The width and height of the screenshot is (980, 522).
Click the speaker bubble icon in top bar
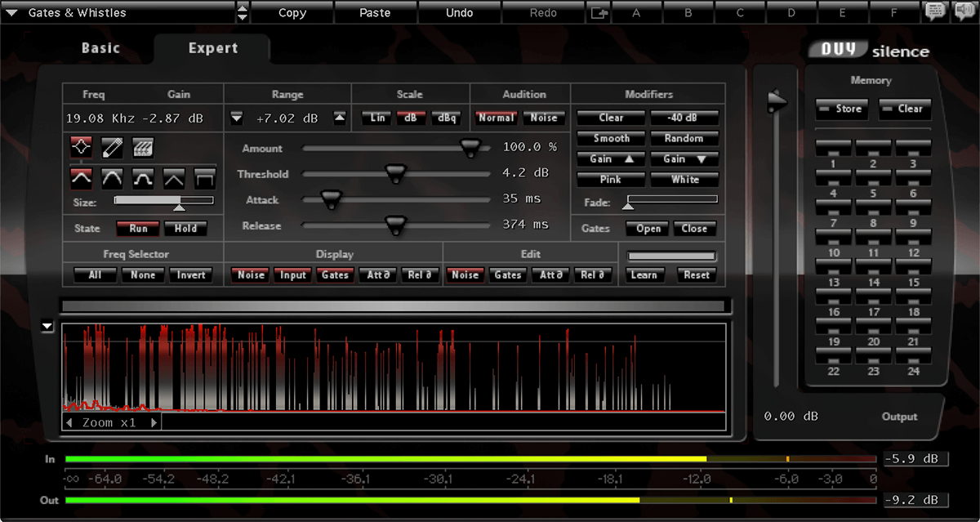[964, 12]
